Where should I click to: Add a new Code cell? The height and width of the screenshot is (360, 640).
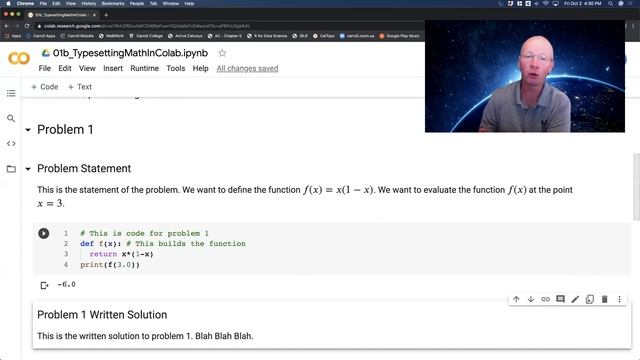click(45, 87)
